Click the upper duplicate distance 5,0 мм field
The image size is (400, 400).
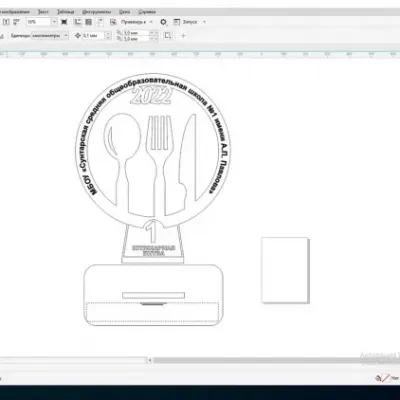coord(136,33)
